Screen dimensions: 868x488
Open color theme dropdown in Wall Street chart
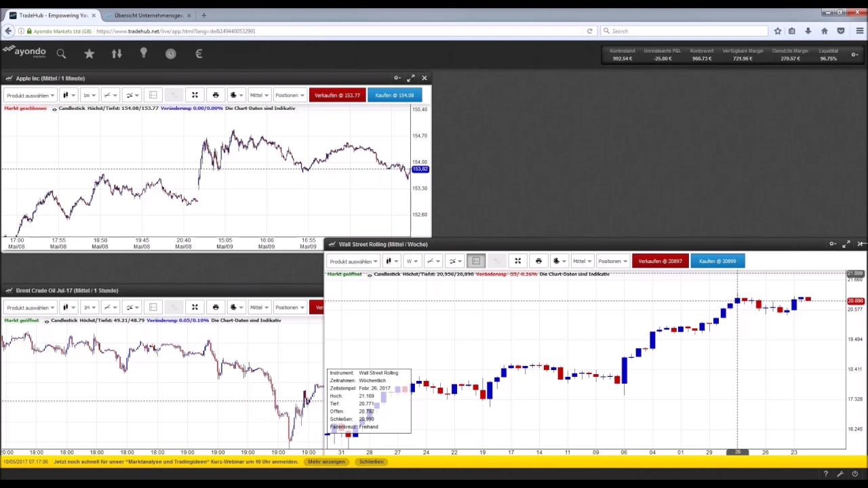click(559, 261)
